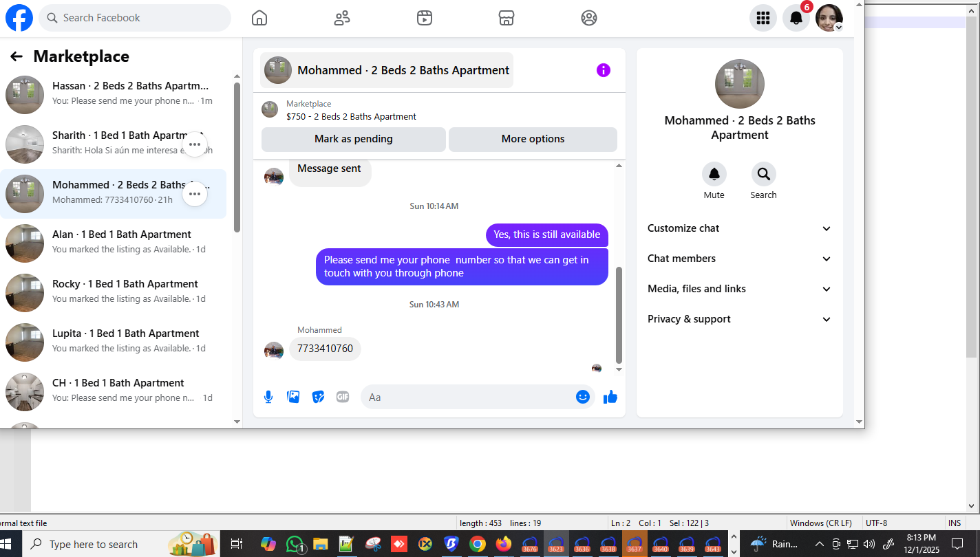The image size is (980, 557).
Task: Click the large Mohammed listing thumbnail
Action: point(740,84)
